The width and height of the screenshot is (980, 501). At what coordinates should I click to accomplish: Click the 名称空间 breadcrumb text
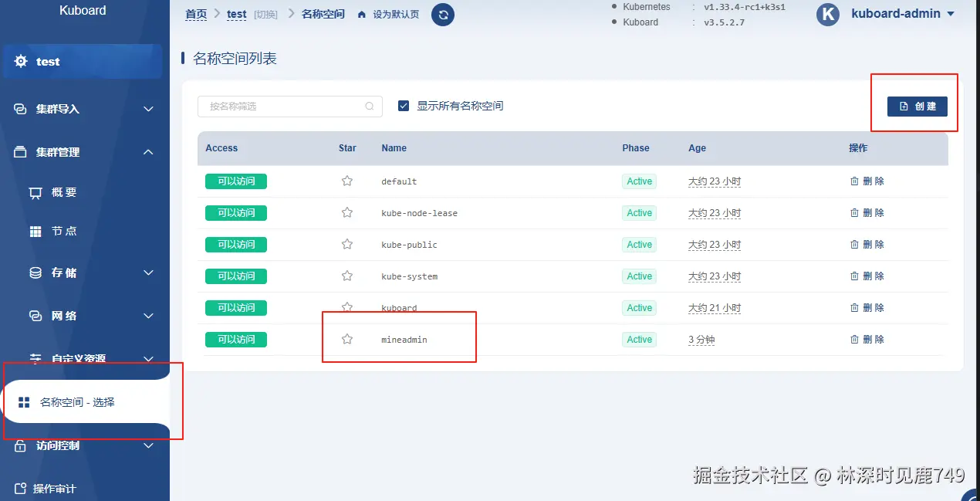(323, 15)
